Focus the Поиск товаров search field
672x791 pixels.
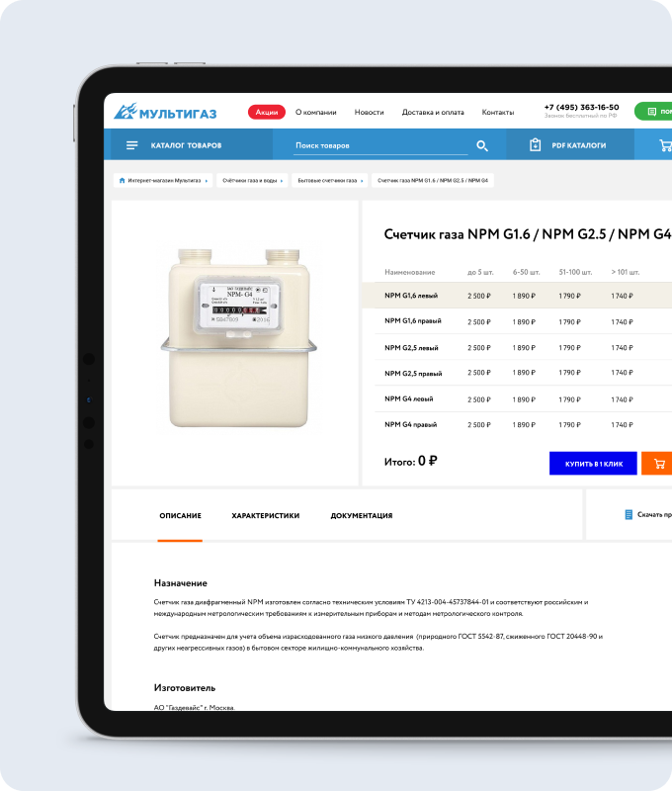click(x=380, y=145)
